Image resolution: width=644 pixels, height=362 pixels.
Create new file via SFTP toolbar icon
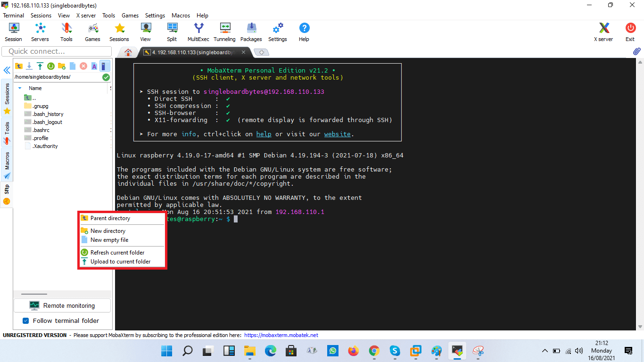pyautogui.click(x=73, y=66)
